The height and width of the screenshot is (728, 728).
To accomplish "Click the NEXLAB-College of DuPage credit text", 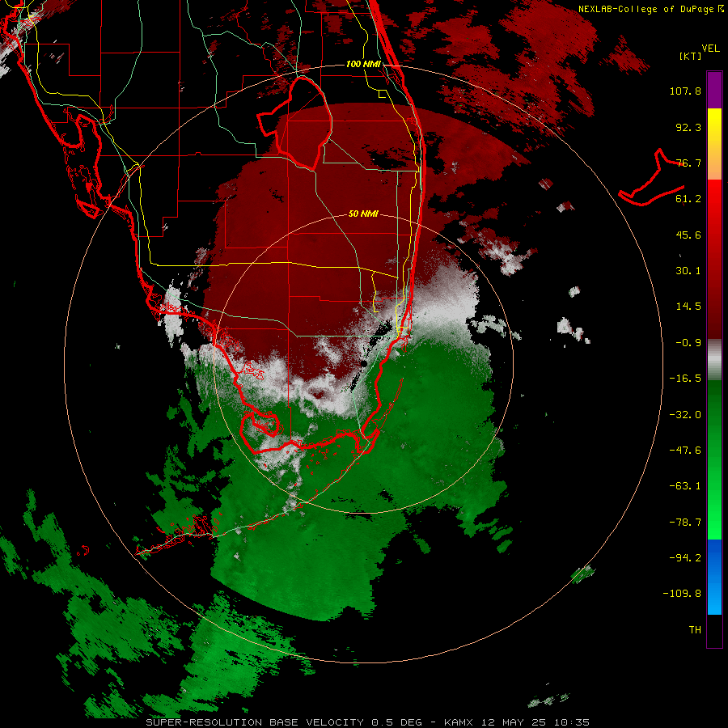I will 648,9.
